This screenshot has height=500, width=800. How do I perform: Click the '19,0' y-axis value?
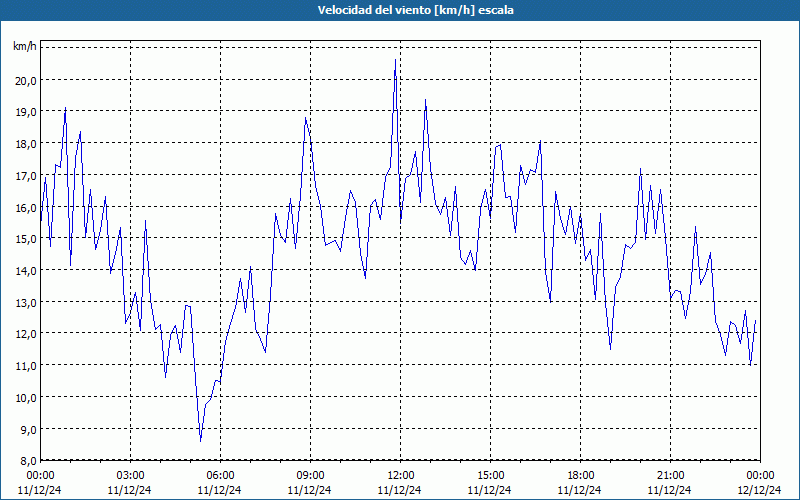[28, 112]
